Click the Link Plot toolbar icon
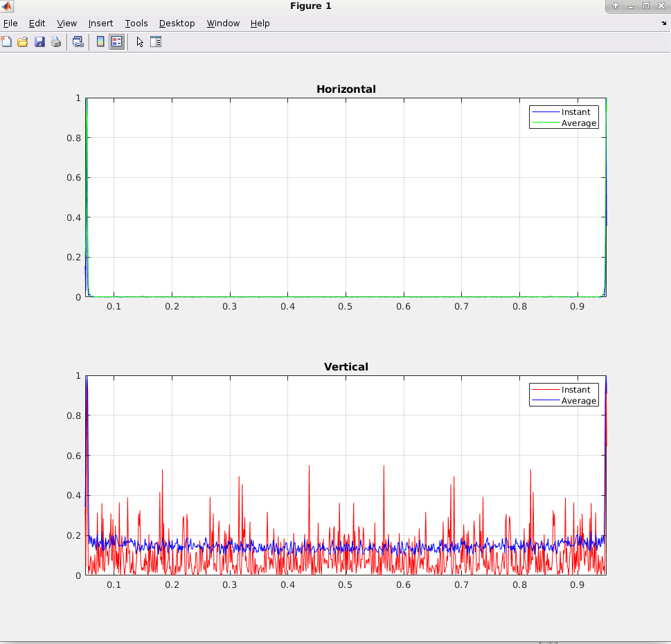This screenshot has width=671, height=644. (x=78, y=42)
